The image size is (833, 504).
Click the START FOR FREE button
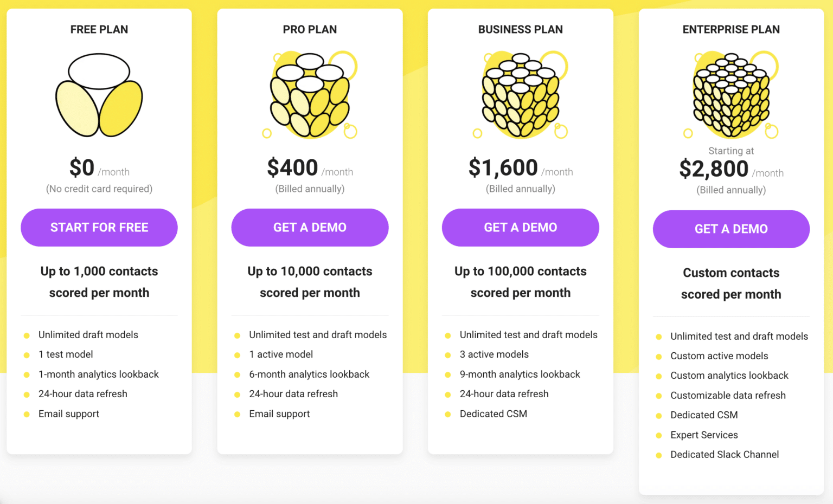(99, 228)
